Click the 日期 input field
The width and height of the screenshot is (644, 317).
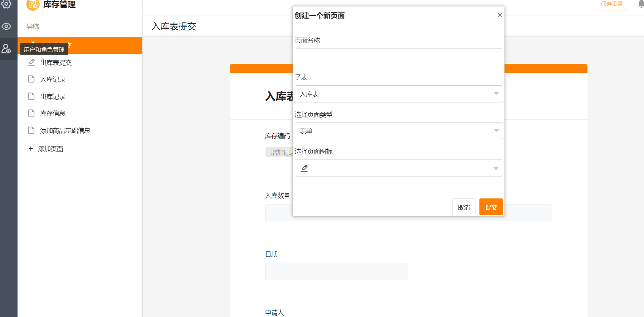coord(336,272)
